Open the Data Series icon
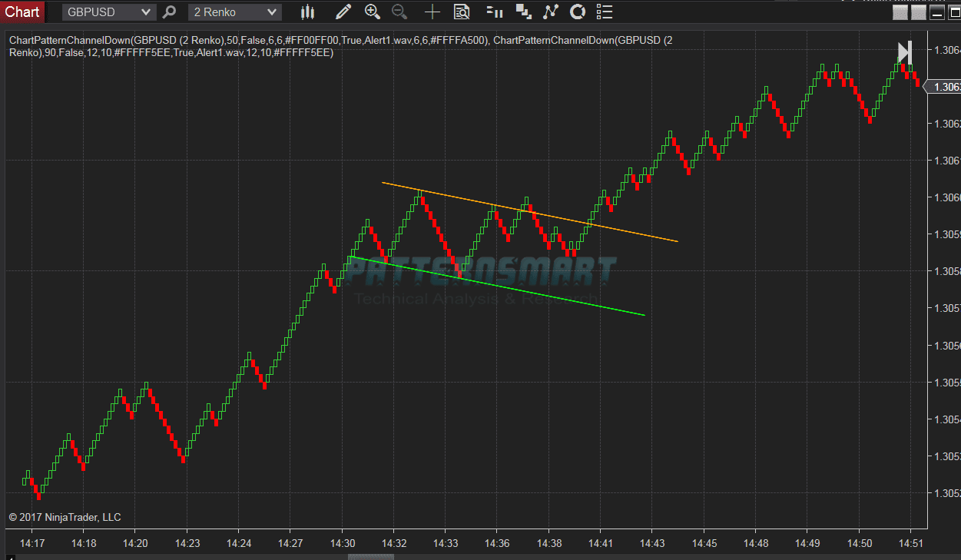This screenshot has width=961, height=560. click(x=524, y=12)
